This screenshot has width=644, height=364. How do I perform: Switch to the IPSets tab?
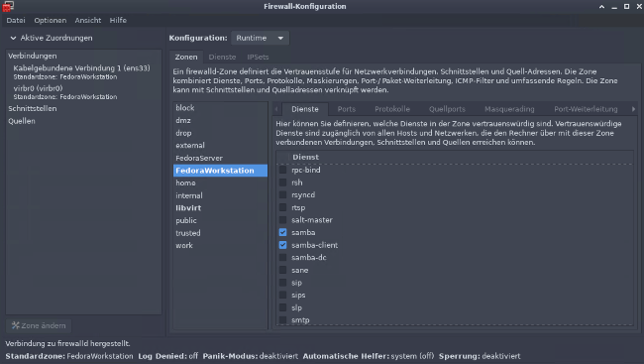pos(258,57)
